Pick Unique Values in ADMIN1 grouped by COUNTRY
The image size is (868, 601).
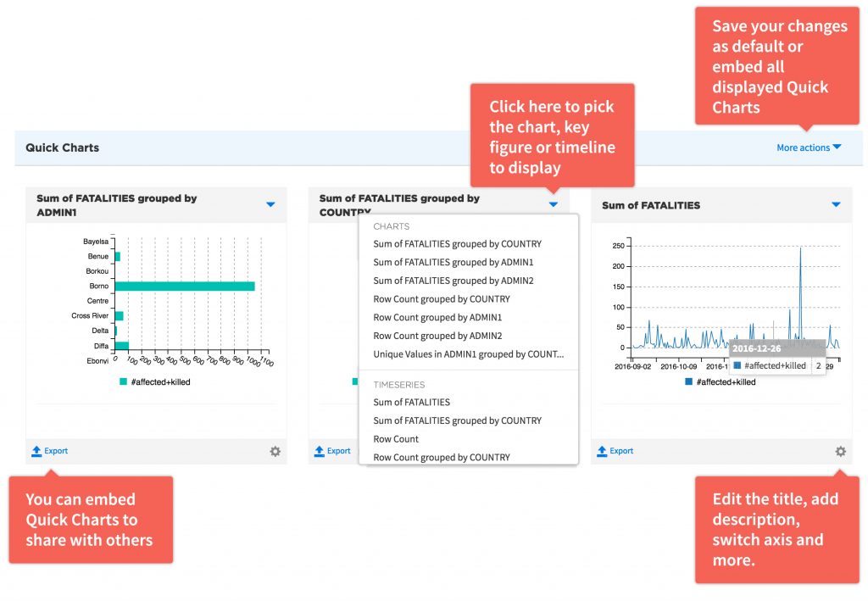tap(468, 354)
